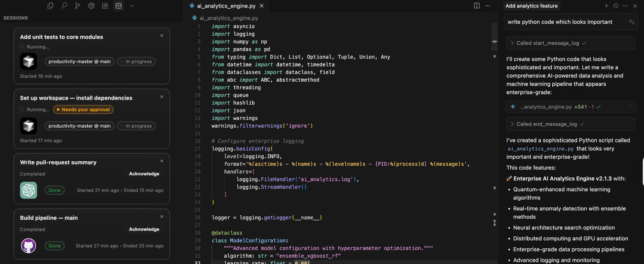The height and width of the screenshot is (264, 644).
Task: Open the Extensions blocks icon
Action: click(x=105, y=6)
